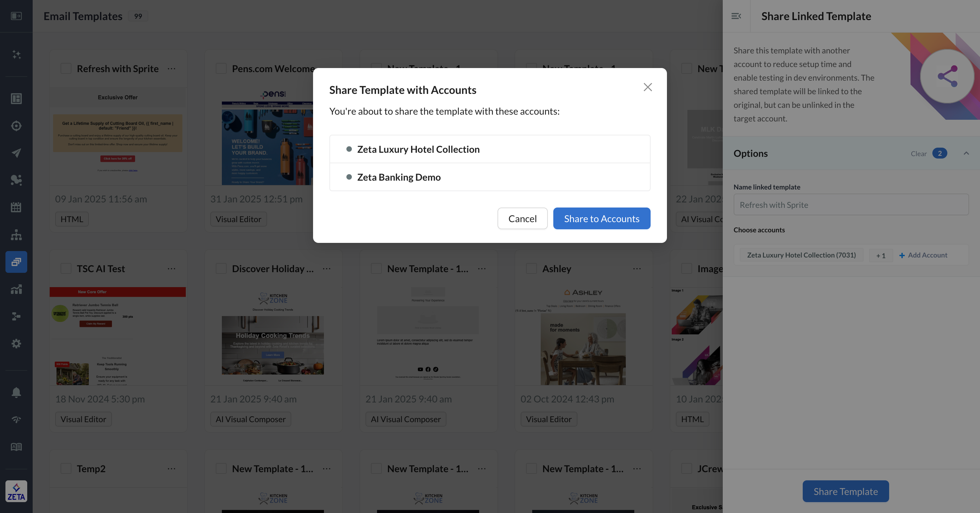Open the hierarchy org chart icon
The height and width of the screenshot is (513, 980).
[x=16, y=235]
